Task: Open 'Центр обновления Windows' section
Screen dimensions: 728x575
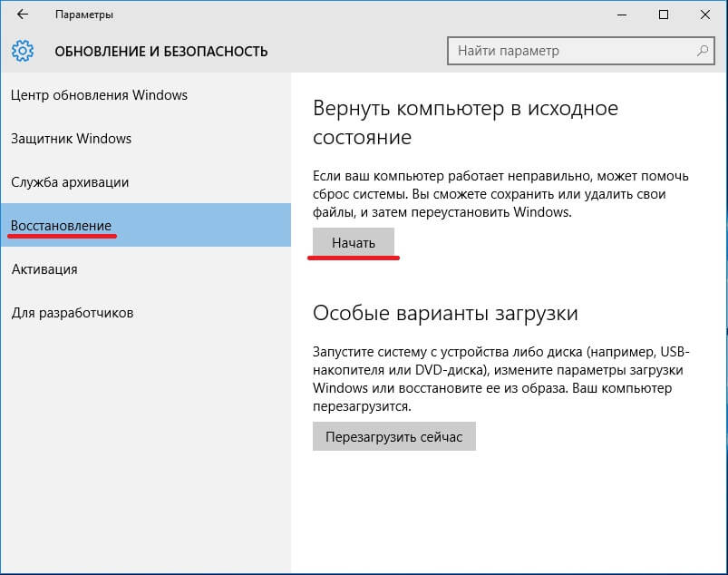Action: point(99,95)
